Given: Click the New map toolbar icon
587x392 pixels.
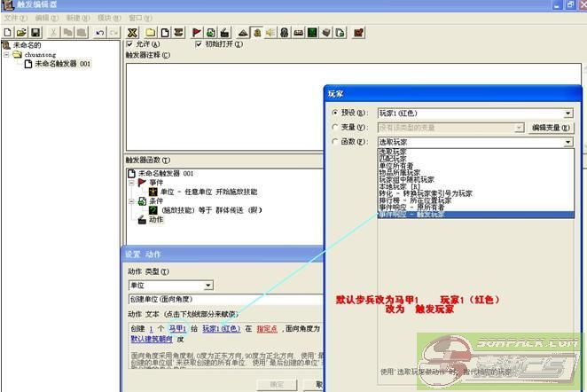Looking at the screenshot, I should tap(7, 32).
